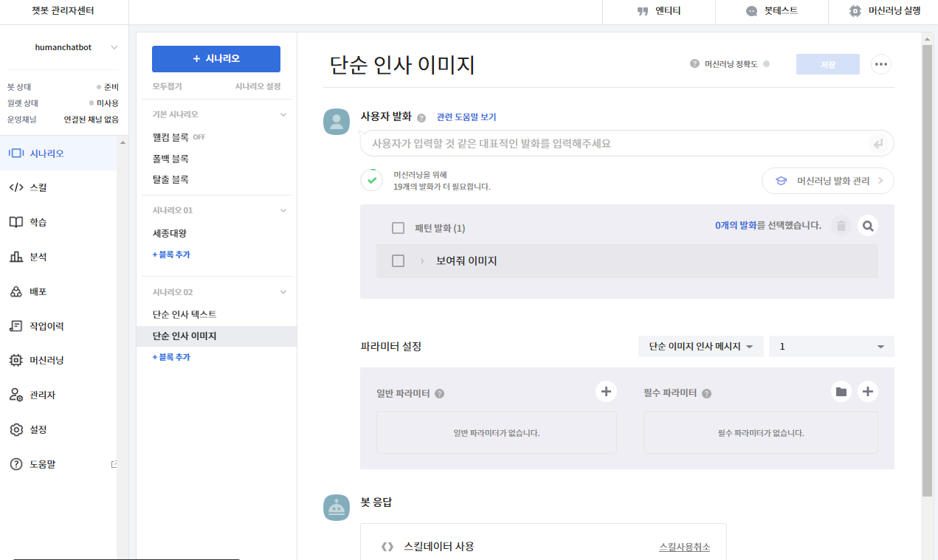
Task: Click the + 시나리오 button
Action: (216, 59)
